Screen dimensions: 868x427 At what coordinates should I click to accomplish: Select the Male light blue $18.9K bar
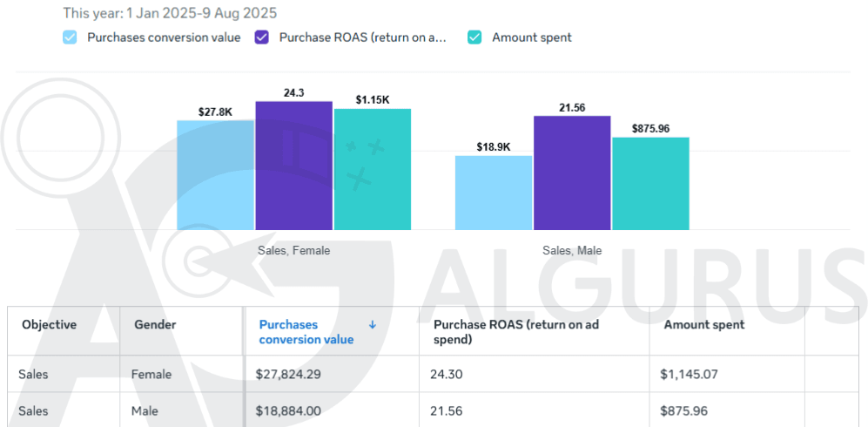(x=493, y=193)
